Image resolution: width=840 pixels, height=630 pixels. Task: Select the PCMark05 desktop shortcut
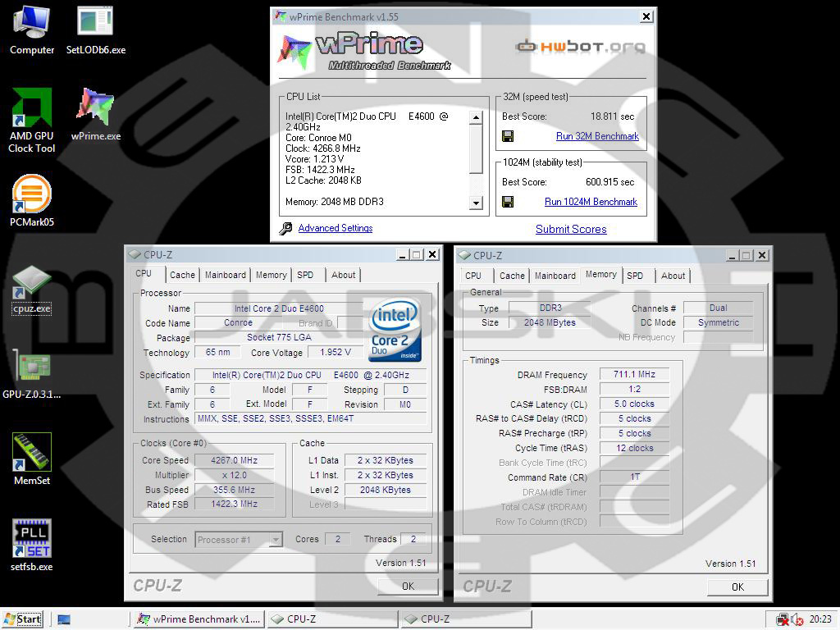[32, 201]
